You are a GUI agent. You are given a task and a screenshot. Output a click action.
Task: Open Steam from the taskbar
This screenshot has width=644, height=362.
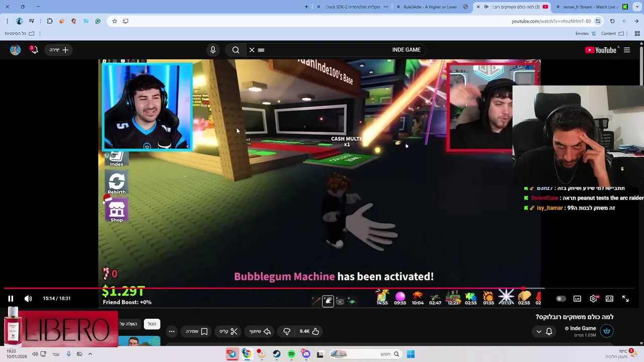tap(277, 354)
